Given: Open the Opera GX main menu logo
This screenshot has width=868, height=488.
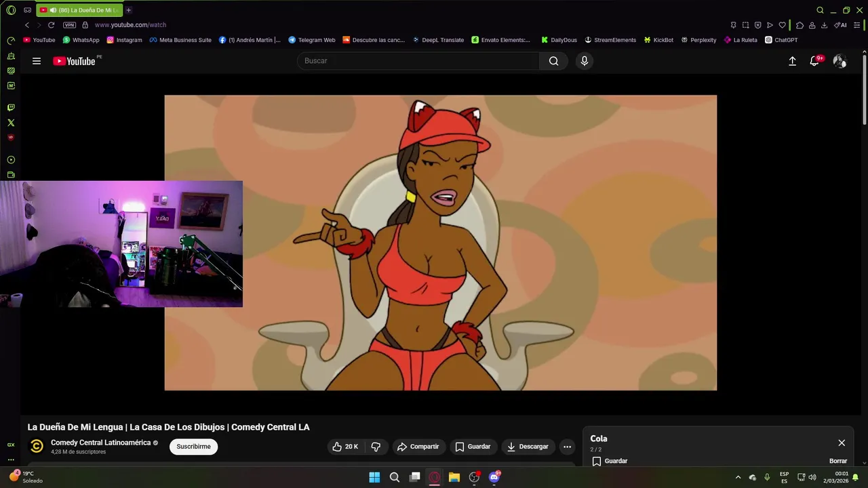Looking at the screenshot, I should (11, 10).
